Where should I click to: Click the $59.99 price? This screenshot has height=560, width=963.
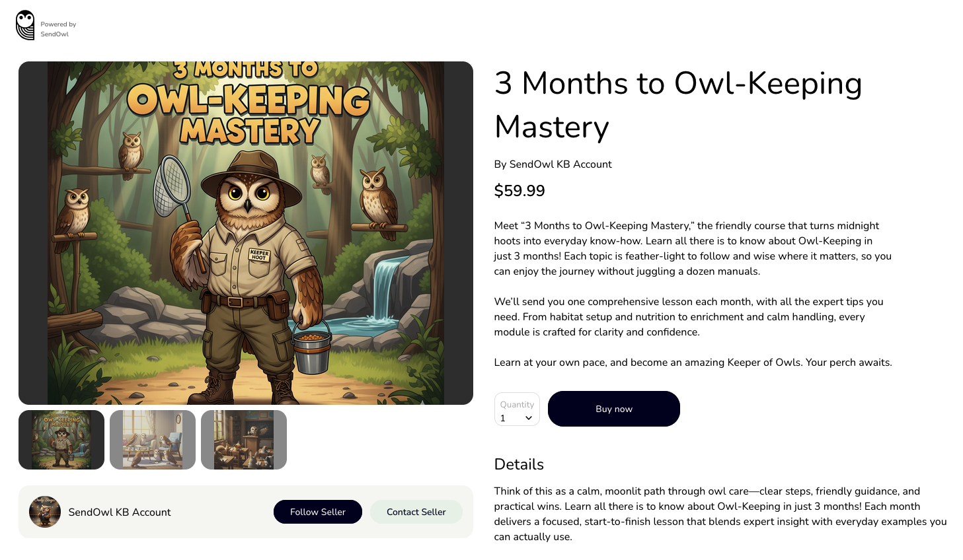[520, 191]
